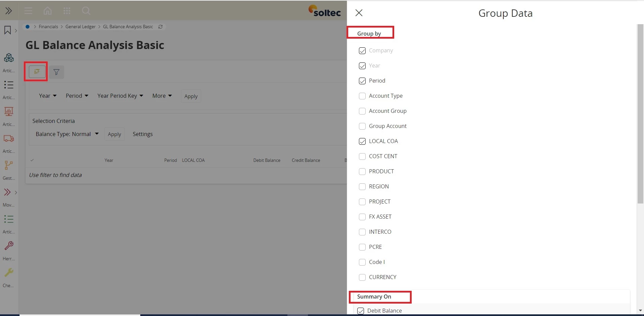
Task: Open the Period filter dropdown
Action: 77,96
